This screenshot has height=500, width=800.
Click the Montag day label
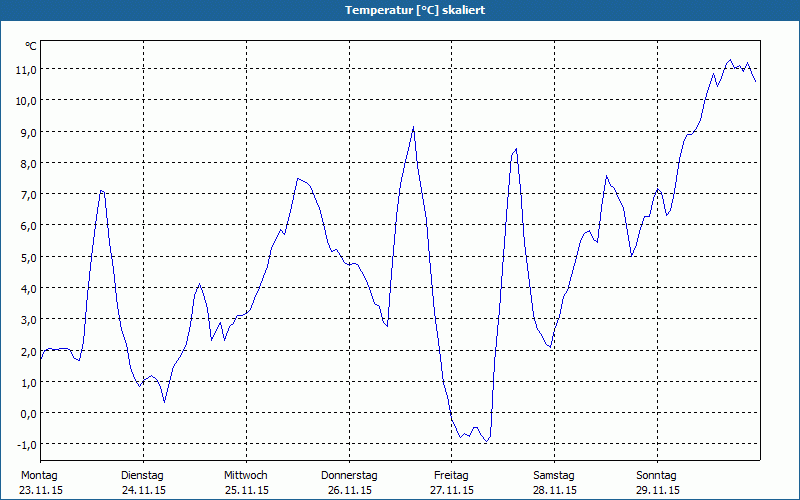(x=40, y=475)
